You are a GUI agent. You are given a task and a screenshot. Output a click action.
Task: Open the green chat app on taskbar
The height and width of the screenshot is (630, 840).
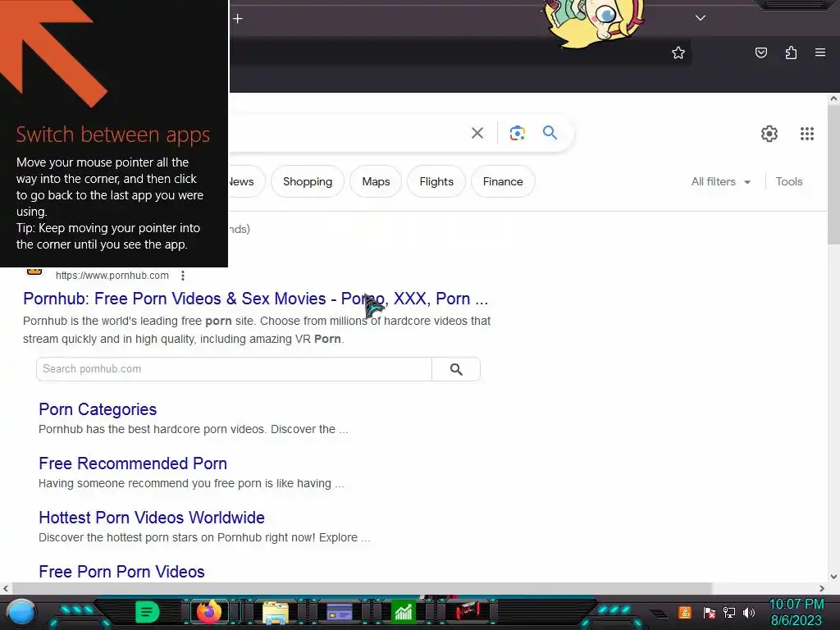click(147, 612)
